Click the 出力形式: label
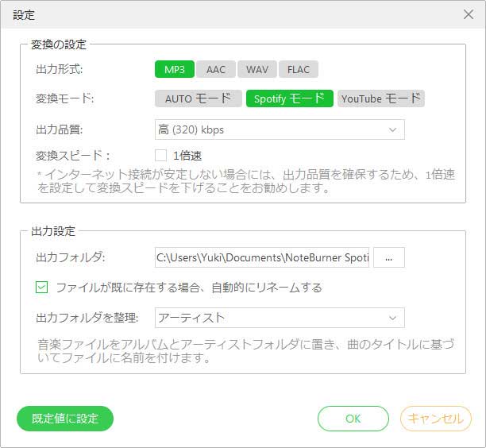Viewport: 486px width, 448px height. click(x=60, y=69)
